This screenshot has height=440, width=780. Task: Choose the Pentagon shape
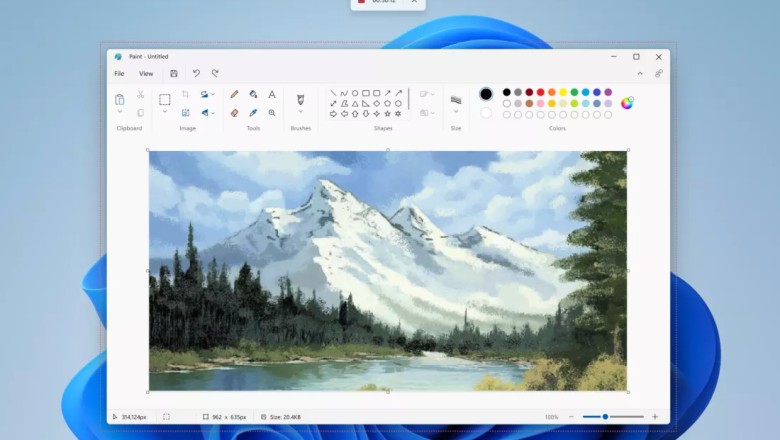click(388, 103)
